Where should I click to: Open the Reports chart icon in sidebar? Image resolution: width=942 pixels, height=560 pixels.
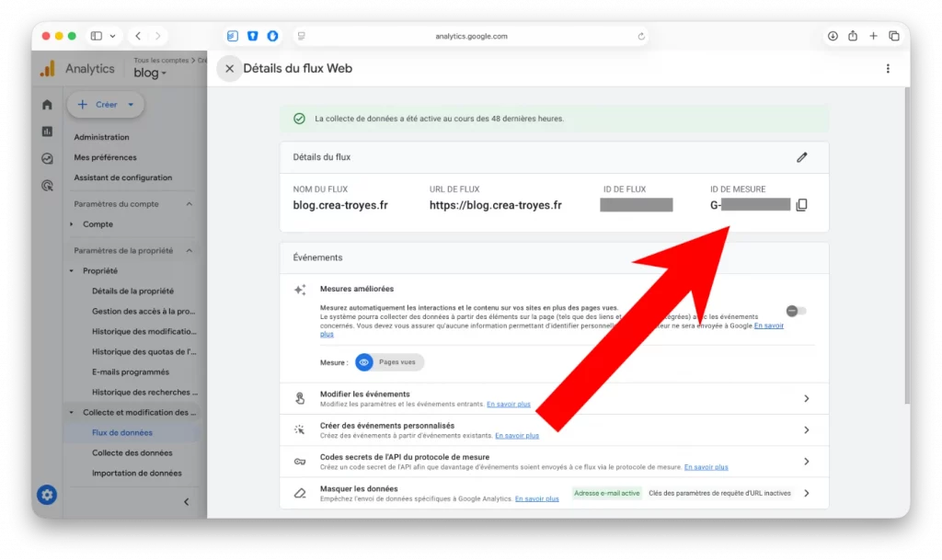47,131
